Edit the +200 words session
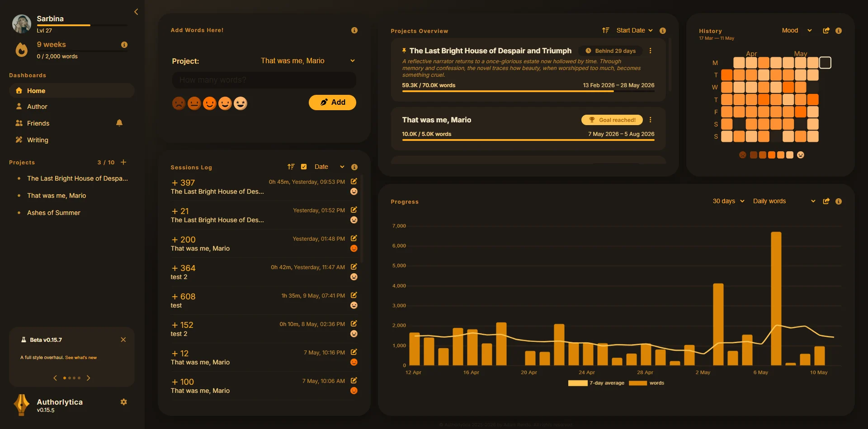This screenshot has width=868, height=429. 354,238
